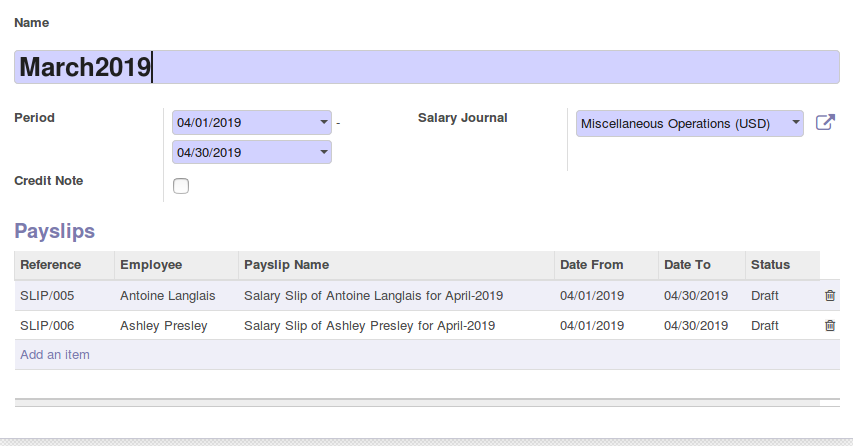The height and width of the screenshot is (446, 853).
Task: Open the period end date dropdown
Action: 324,153
